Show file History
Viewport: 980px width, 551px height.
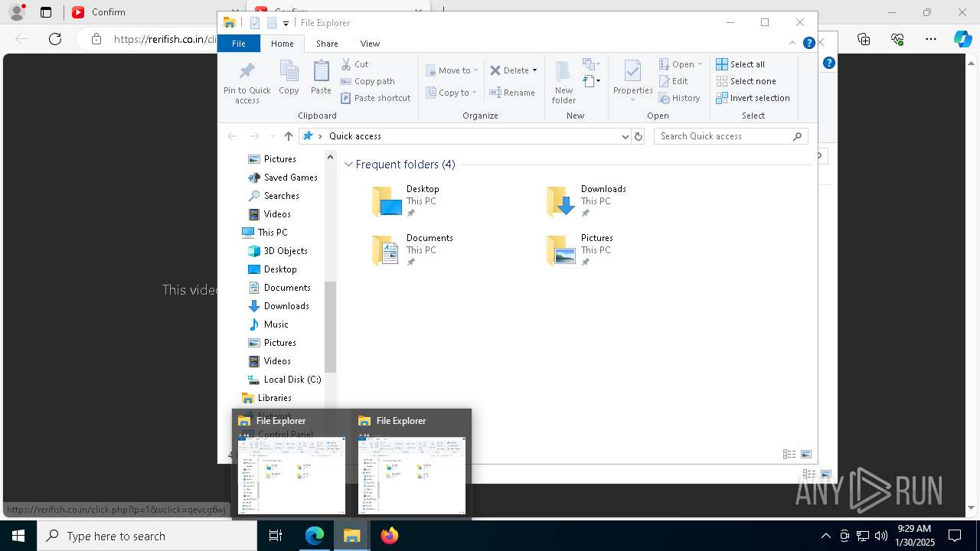[x=680, y=98]
